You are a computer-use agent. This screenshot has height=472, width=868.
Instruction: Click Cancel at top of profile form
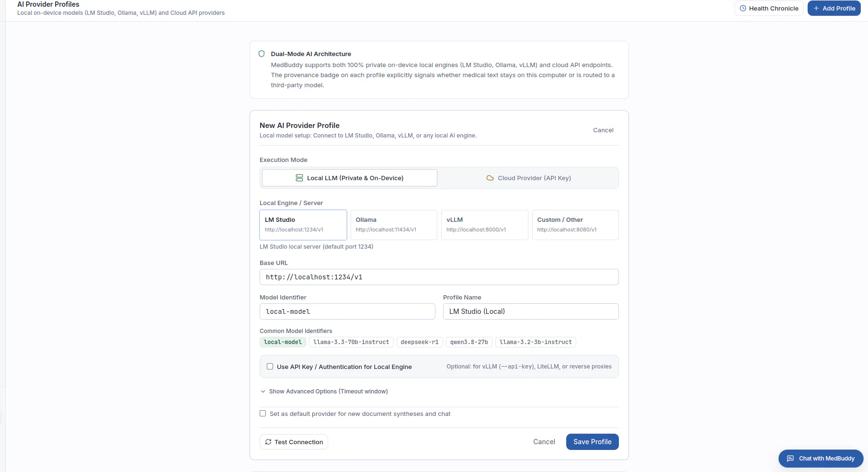tap(603, 130)
